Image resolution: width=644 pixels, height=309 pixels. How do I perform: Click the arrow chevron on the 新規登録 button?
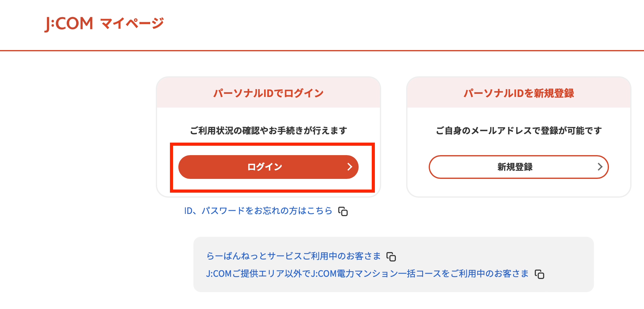[600, 167]
